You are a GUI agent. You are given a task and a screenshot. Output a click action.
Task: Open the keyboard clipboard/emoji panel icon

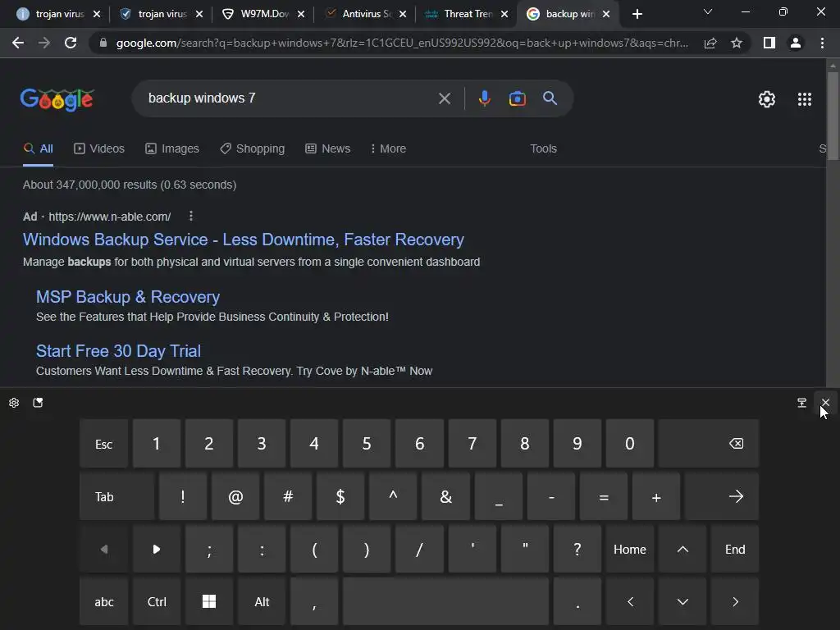(x=38, y=403)
